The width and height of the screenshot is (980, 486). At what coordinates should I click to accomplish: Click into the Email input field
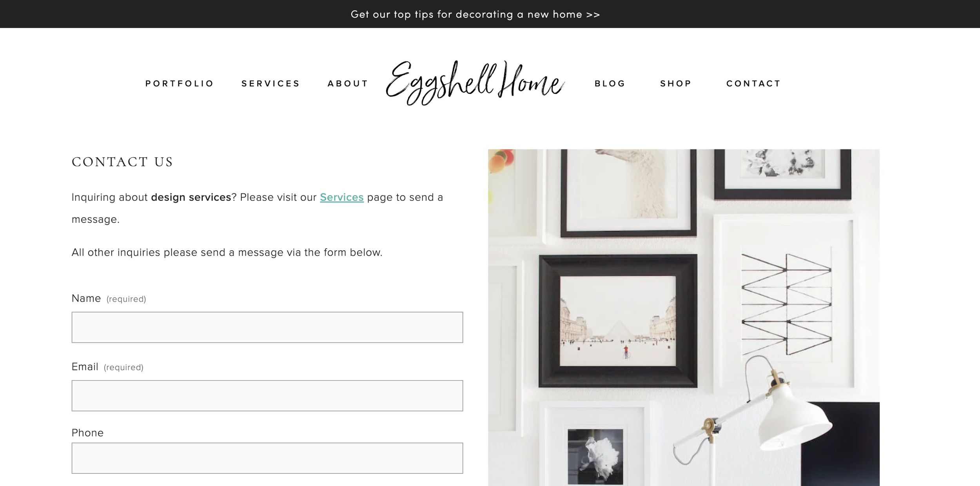tap(267, 396)
